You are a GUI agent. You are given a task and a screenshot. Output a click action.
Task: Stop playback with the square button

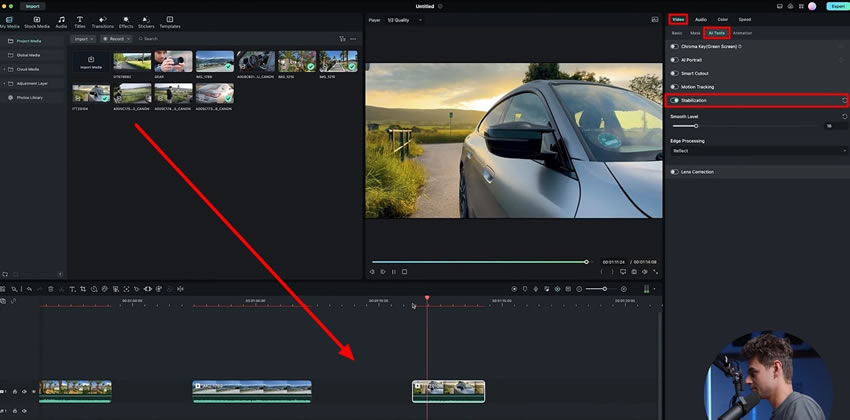click(x=404, y=272)
